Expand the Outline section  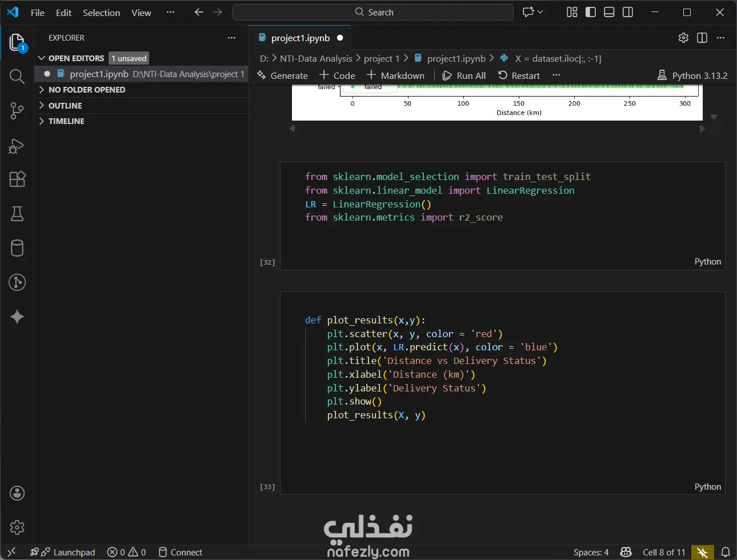65,106
